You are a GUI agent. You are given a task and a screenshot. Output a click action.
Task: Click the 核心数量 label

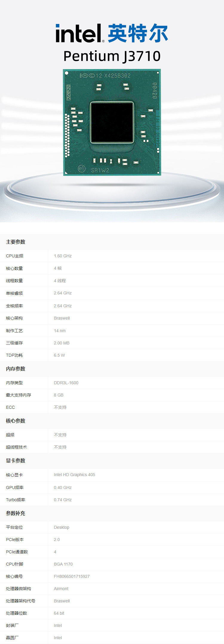(14, 268)
